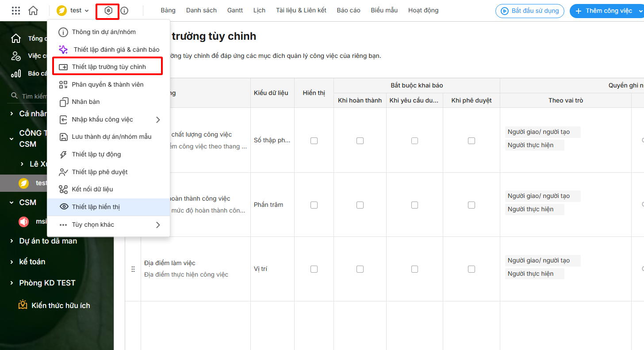Click the project settings hexagon gear icon
The width and height of the screenshot is (644, 350).
point(108,11)
